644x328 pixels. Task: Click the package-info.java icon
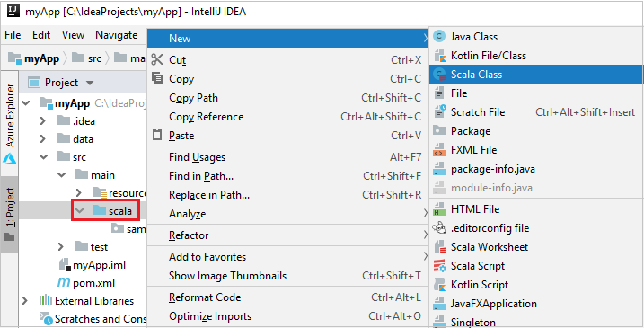click(439, 169)
